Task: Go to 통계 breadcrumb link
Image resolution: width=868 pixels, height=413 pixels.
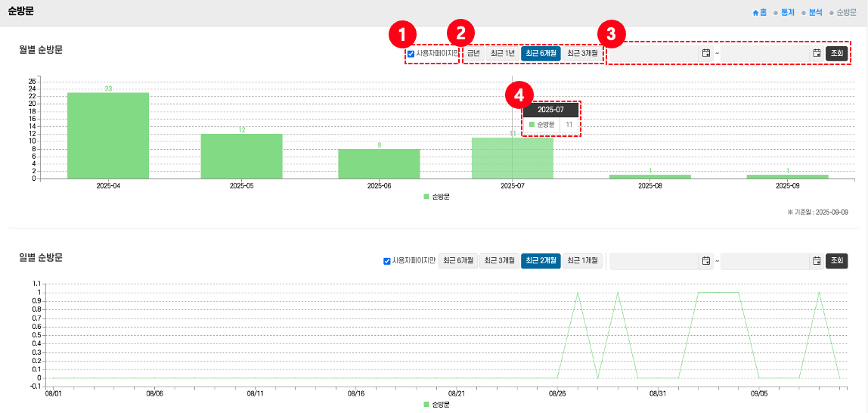Action: point(788,13)
